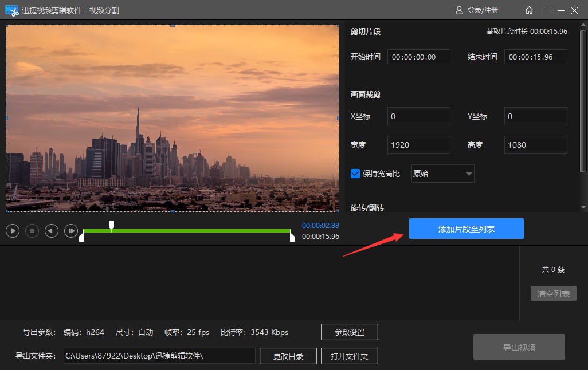Click 更改目录 to change output folder

point(288,356)
